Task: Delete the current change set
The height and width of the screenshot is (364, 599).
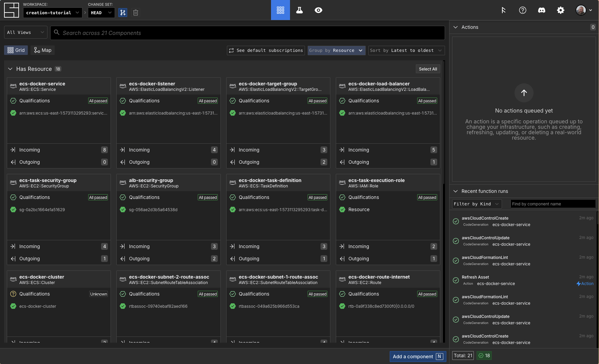Action: pos(136,12)
